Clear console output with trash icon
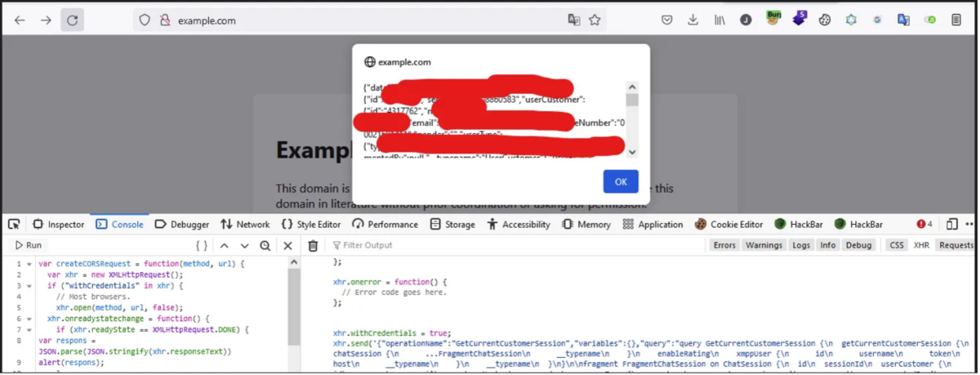This screenshot has width=980, height=375. tap(313, 245)
